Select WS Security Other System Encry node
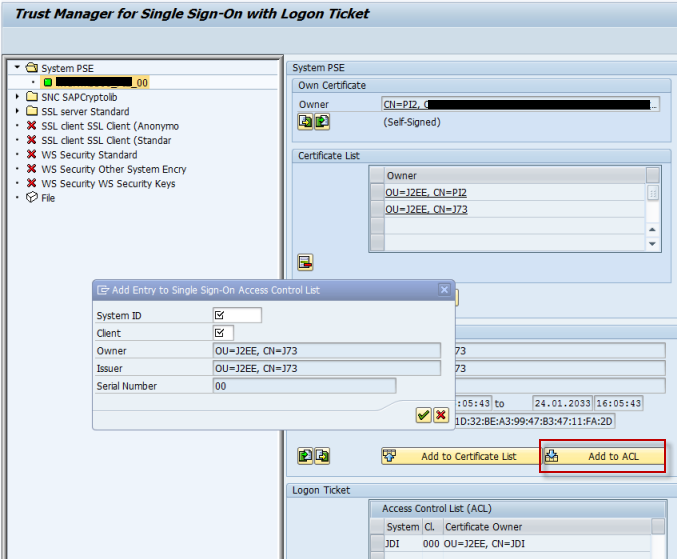677x559 pixels. [114, 169]
